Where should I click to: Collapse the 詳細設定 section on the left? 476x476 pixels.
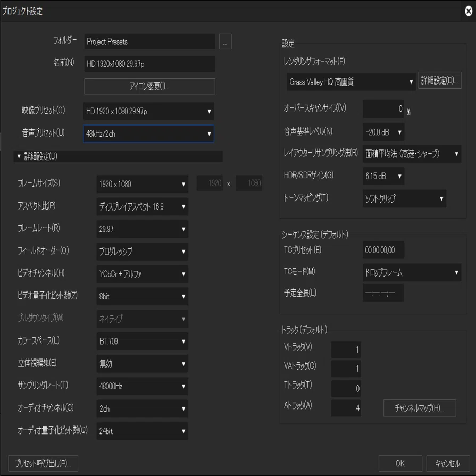coord(118,156)
